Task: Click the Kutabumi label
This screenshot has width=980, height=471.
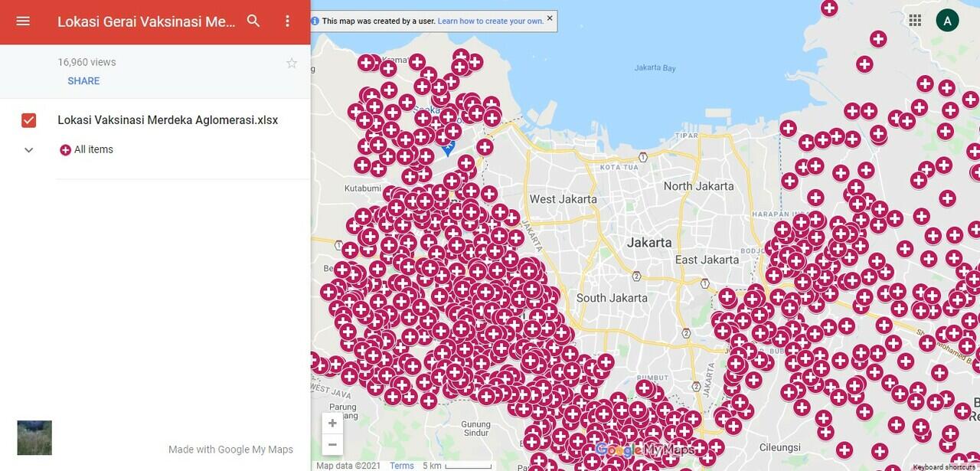Action: (362, 188)
